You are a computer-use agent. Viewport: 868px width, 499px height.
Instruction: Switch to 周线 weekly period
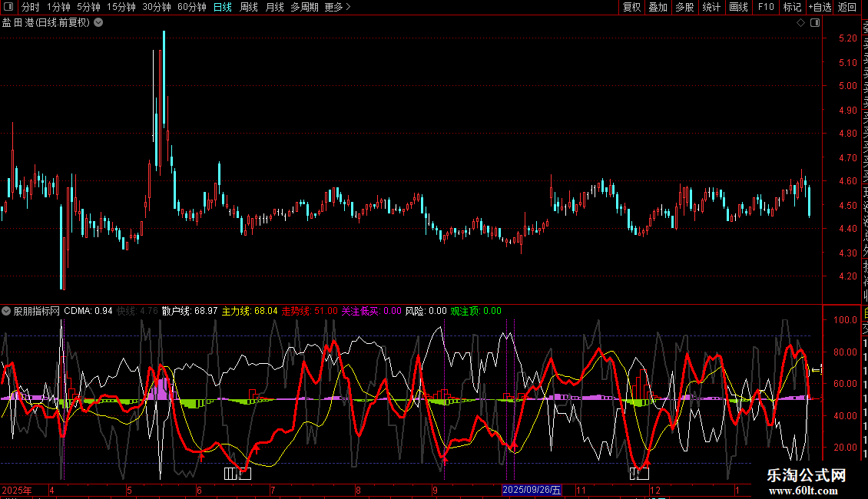[x=249, y=8]
